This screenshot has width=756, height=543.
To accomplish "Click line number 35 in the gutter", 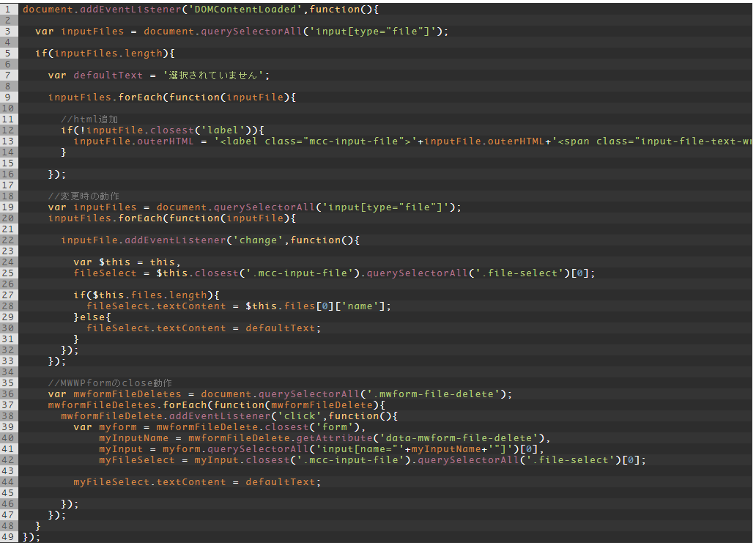I will pyautogui.click(x=8, y=383).
